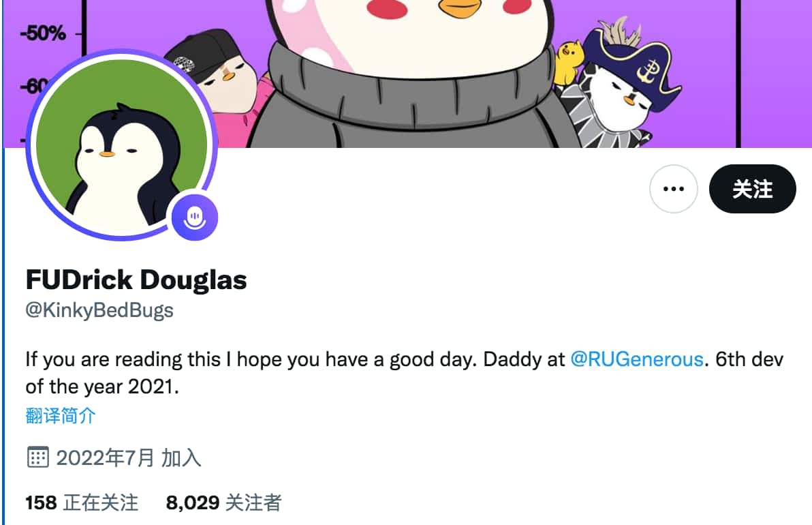Open the green penguin profile avatar

click(122, 145)
